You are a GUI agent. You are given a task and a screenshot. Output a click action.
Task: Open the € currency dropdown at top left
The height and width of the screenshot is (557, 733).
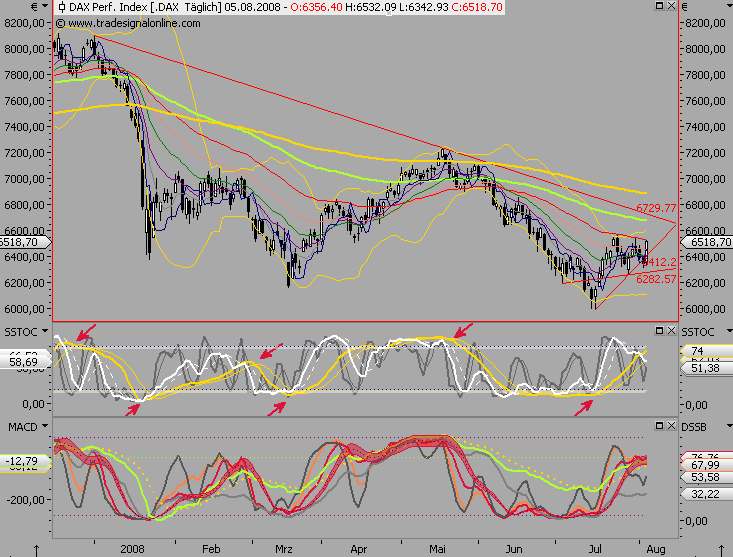point(45,6)
